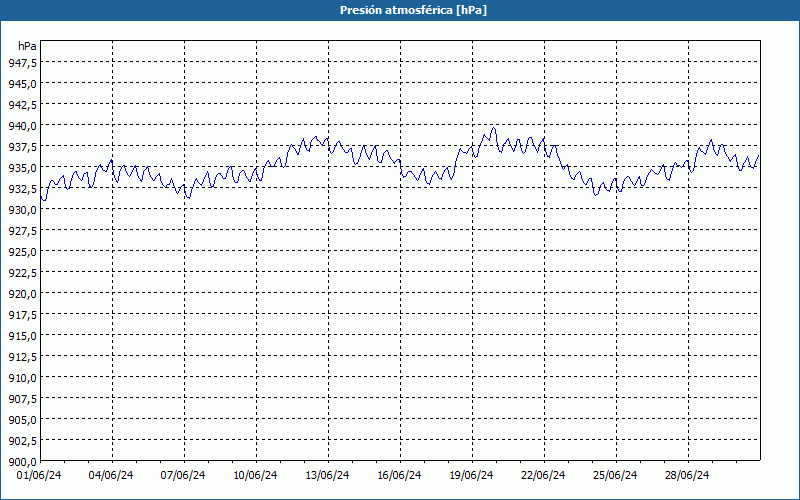Viewport: 800px width, 500px height.
Task: Select the 935,0 y-axis value
Action: click(x=22, y=168)
